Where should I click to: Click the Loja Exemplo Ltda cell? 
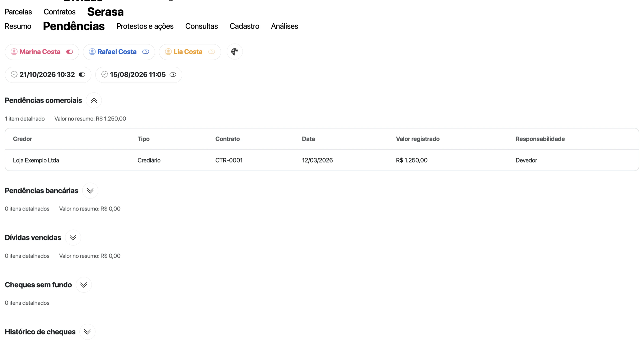pyautogui.click(x=36, y=160)
